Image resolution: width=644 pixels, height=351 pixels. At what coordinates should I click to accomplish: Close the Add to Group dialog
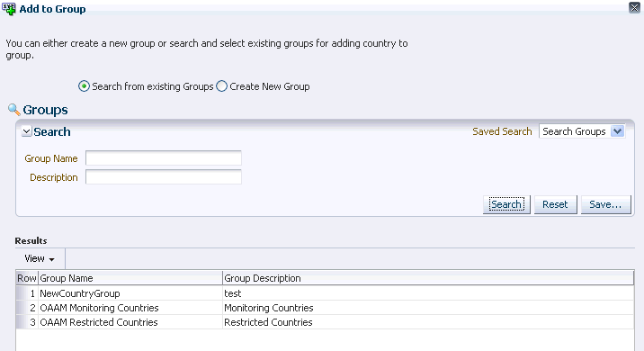click(634, 7)
